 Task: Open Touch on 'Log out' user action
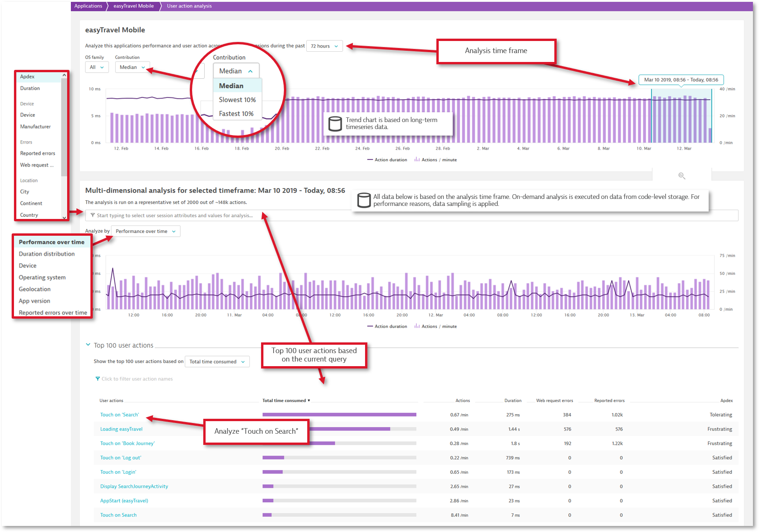(x=120, y=457)
